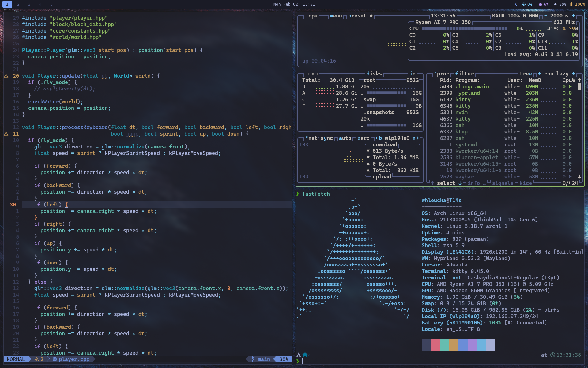Click filter to search processes
Screen dimensions: 588x368
tap(465, 74)
